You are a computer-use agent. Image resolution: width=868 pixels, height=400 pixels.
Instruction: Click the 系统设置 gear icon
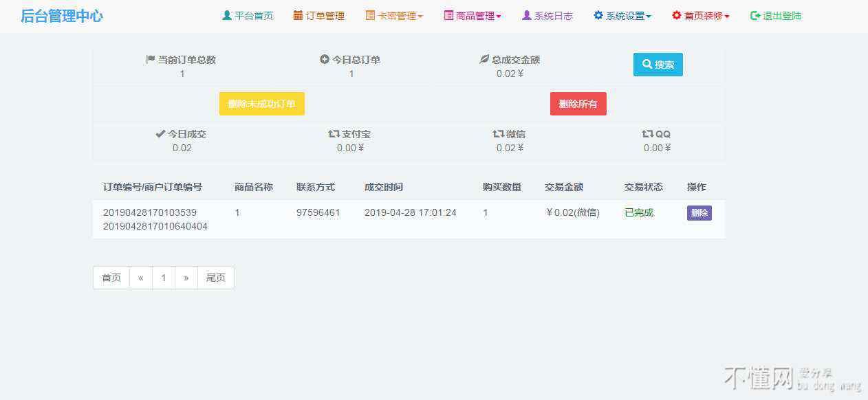tap(598, 15)
